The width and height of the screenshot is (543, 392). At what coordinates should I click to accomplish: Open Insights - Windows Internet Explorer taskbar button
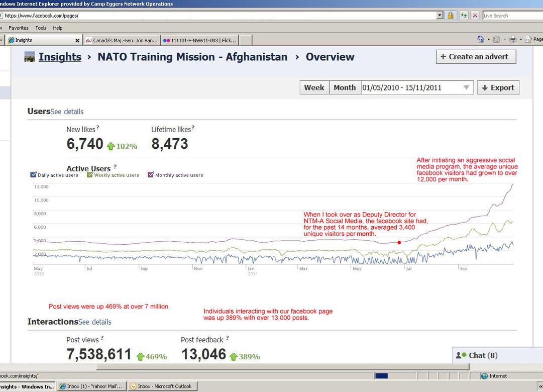28,386
